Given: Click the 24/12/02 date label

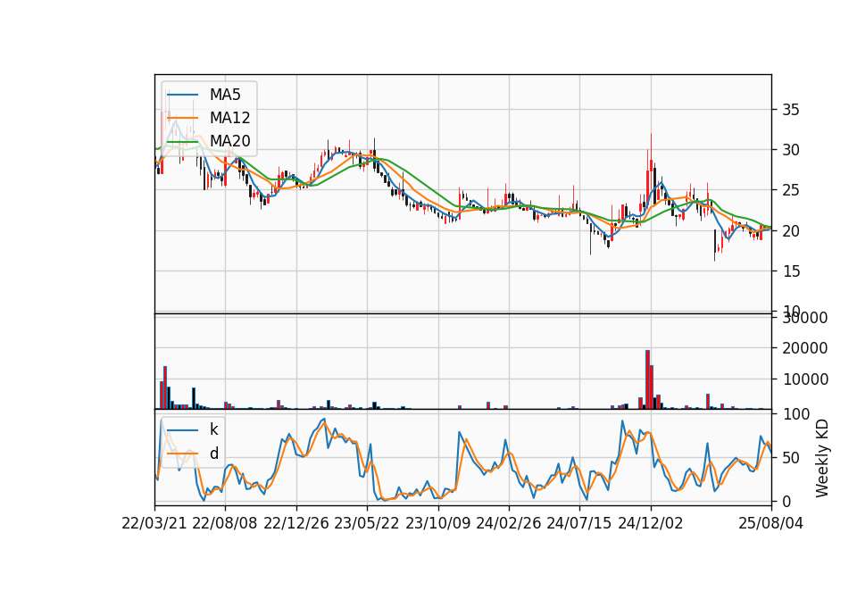Looking at the screenshot, I should click(x=651, y=523).
